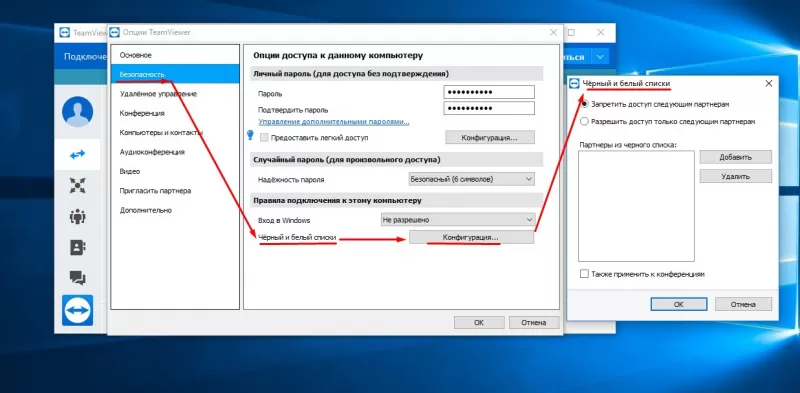Select Разрешить доступ только следующим партнерам
800x393 pixels.
coord(584,121)
